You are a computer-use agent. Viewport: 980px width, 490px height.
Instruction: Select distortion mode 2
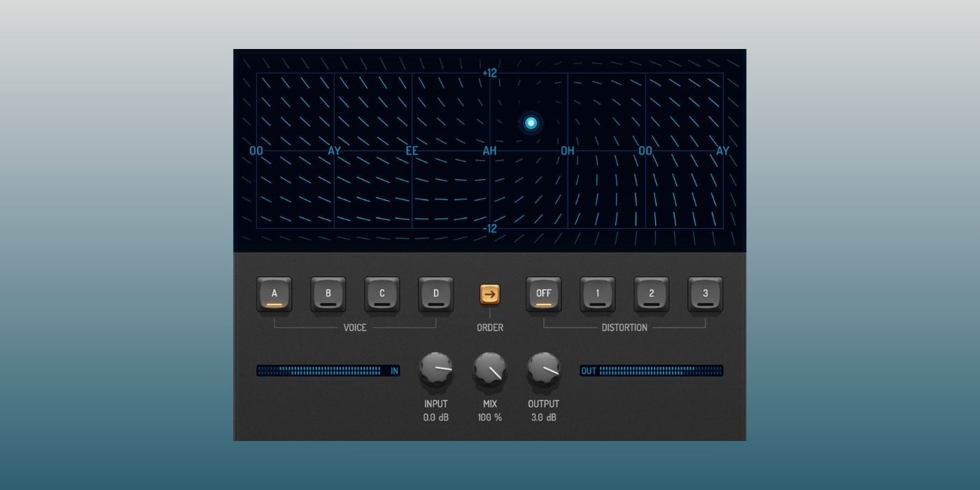pos(652,295)
